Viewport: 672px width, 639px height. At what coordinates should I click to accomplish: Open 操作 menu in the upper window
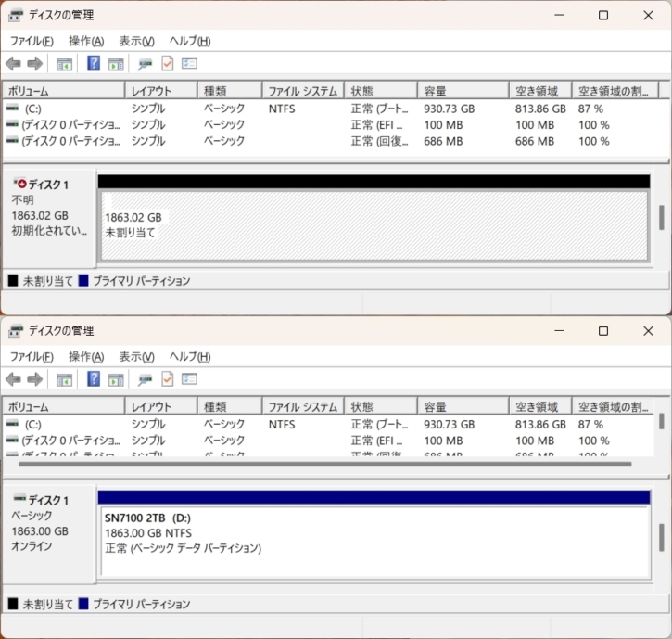click(x=86, y=41)
